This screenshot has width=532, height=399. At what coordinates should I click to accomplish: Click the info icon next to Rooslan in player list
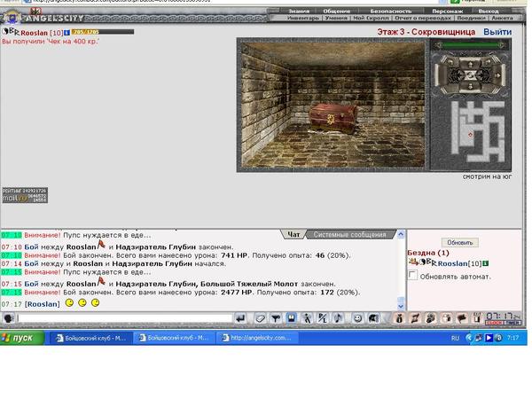[x=486, y=263]
